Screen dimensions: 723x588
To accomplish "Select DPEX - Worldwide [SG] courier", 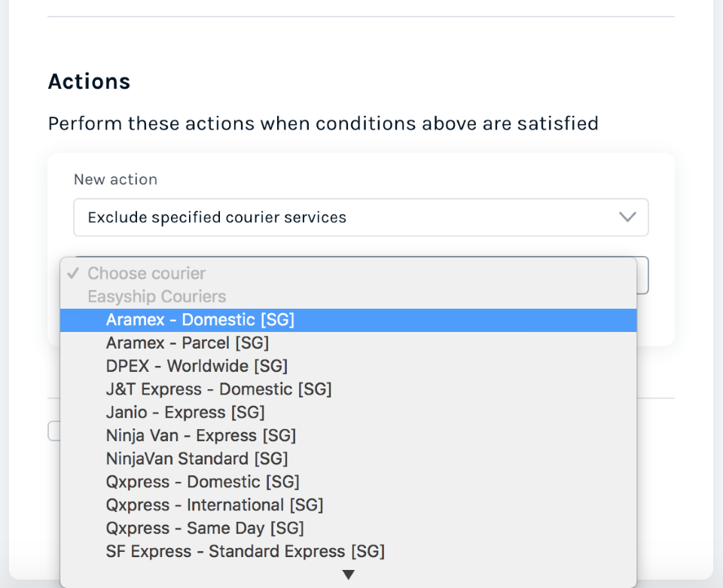I will 348,366.
